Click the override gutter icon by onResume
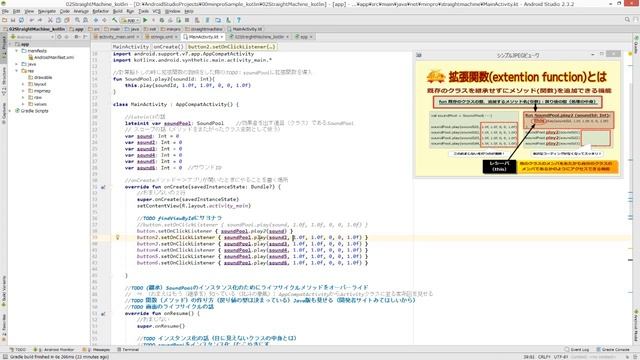 point(103,313)
